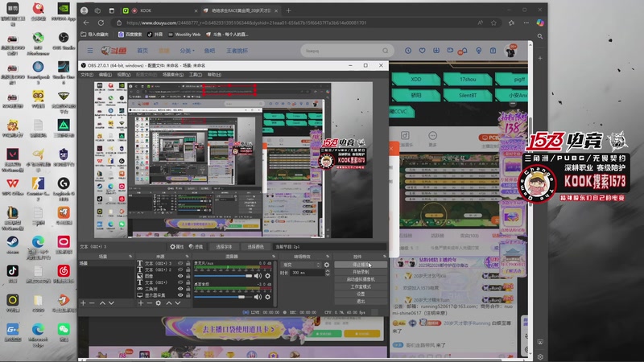The height and width of the screenshot is (362, 644).
Task: Open the Douyu hamburger menu icon
Action: 90,51
